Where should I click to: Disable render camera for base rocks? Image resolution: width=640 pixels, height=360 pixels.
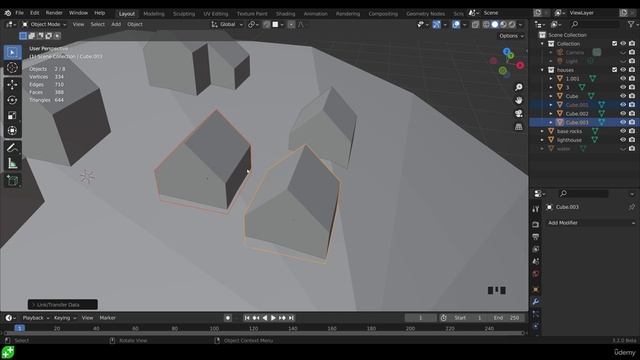coord(632,131)
